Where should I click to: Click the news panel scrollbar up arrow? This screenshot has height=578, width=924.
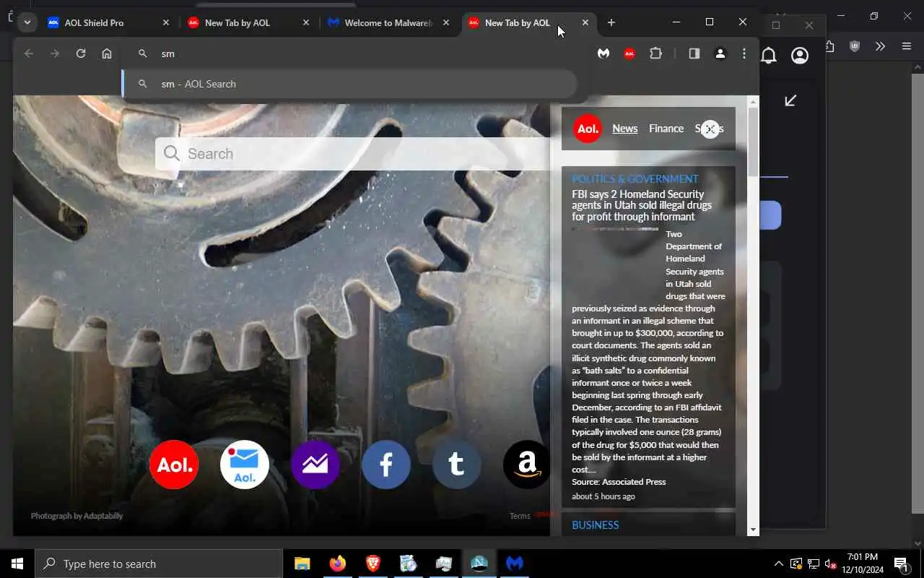click(754, 102)
